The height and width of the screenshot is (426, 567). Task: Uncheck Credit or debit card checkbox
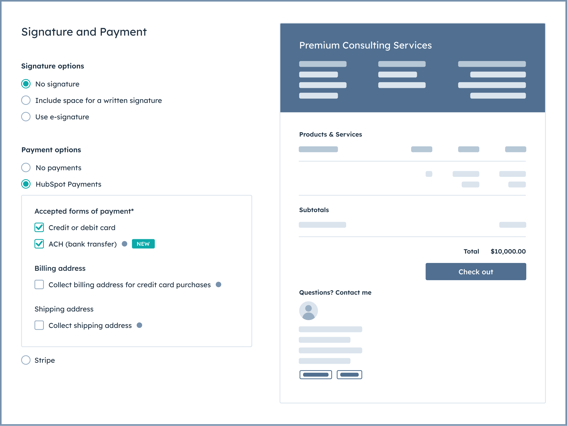[x=39, y=227]
